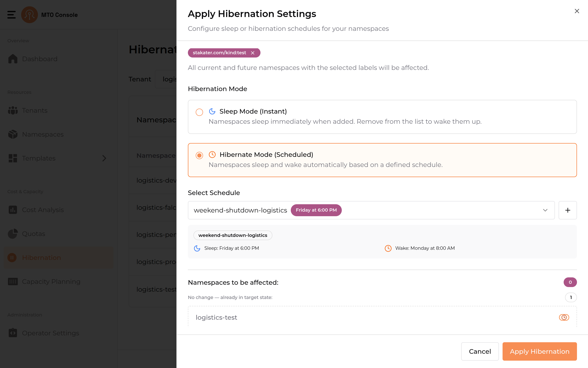Image resolution: width=588 pixels, height=368 pixels.
Task: Open Cost Analysis in sidebar
Action: pos(58,210)
